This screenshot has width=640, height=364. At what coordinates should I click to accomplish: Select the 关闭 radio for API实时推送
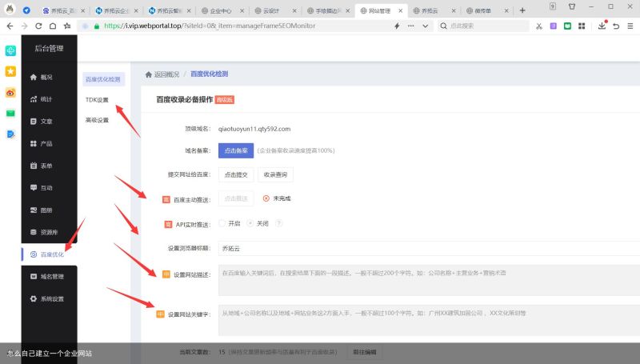tap(250, 223)
